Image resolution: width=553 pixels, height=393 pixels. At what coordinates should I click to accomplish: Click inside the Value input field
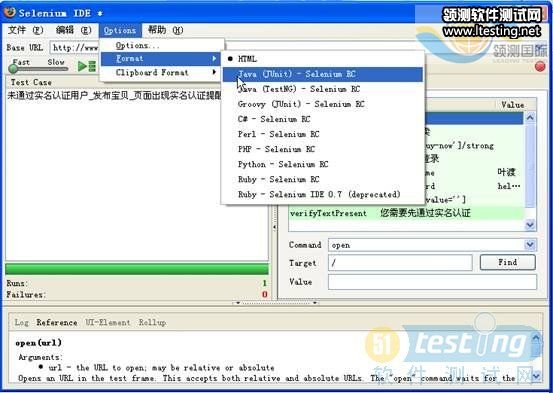pyautogui.click(x=432, y=282)
